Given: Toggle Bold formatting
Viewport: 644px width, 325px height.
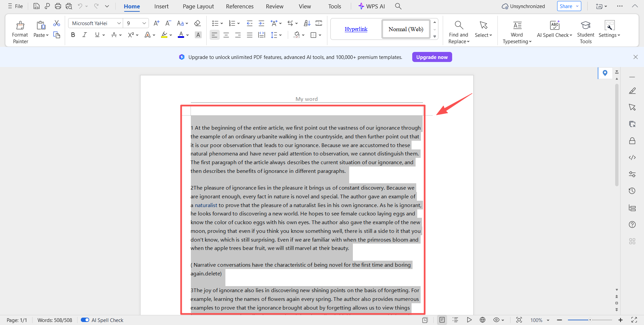Looking at the screenshot, I should point(73,35).
